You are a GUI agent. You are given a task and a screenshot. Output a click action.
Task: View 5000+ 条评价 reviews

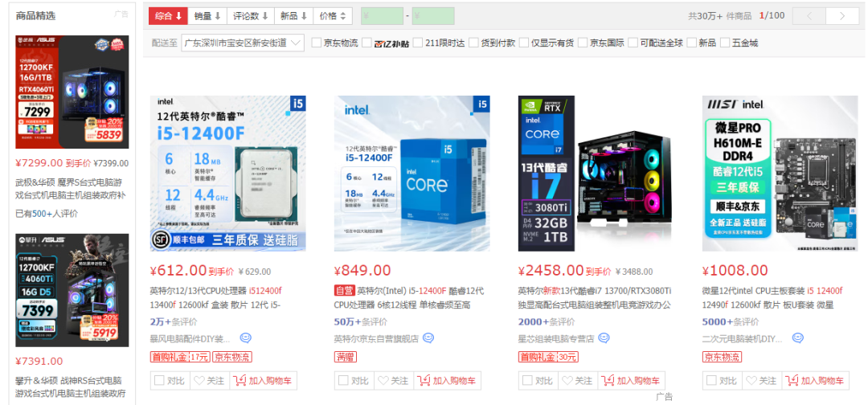coord(731,322)
